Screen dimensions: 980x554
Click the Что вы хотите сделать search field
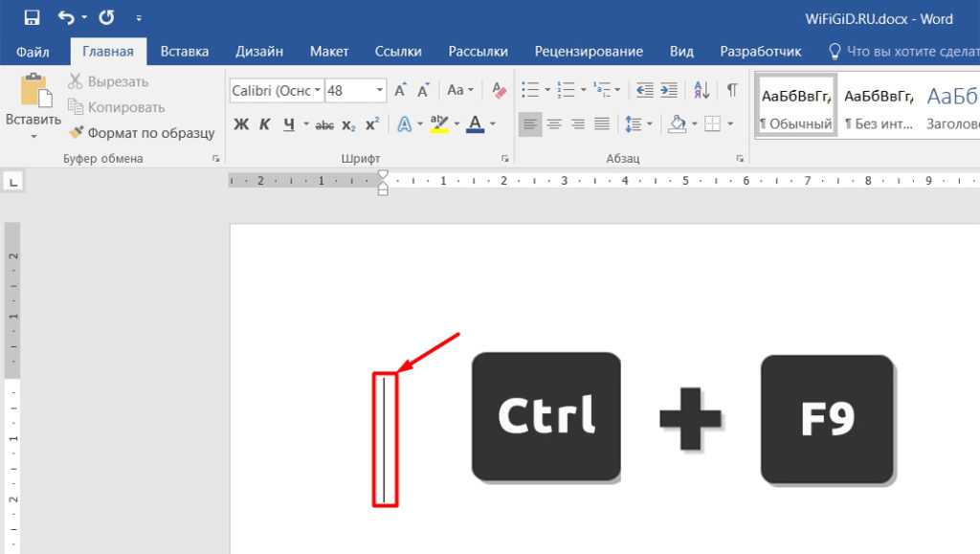click(909, 52)
